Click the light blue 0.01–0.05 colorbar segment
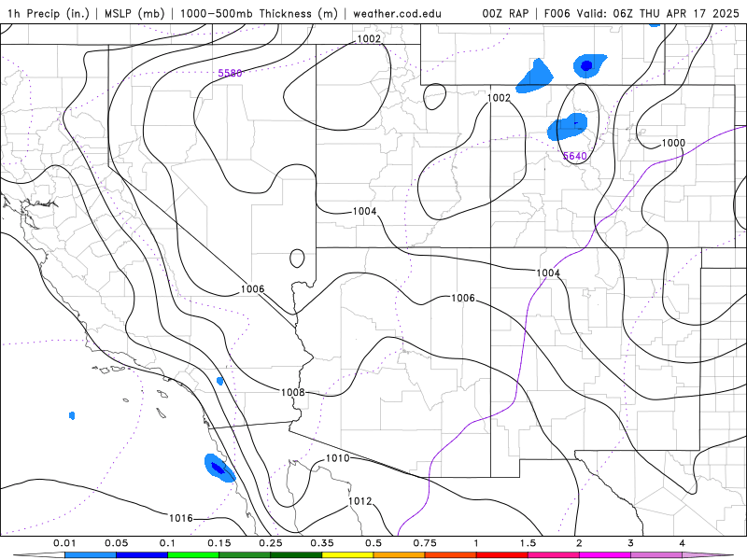 click(91, 555)
